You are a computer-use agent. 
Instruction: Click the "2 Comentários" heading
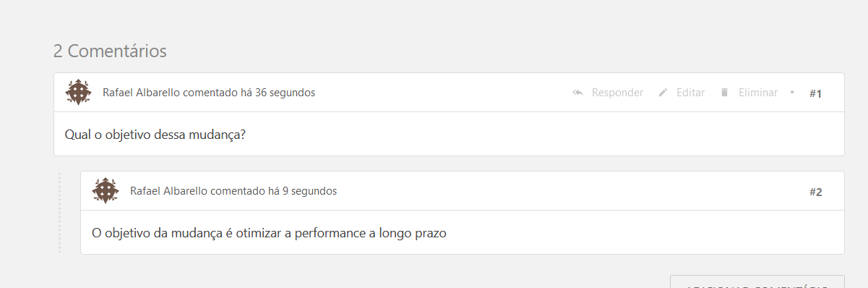coord(110,51)
